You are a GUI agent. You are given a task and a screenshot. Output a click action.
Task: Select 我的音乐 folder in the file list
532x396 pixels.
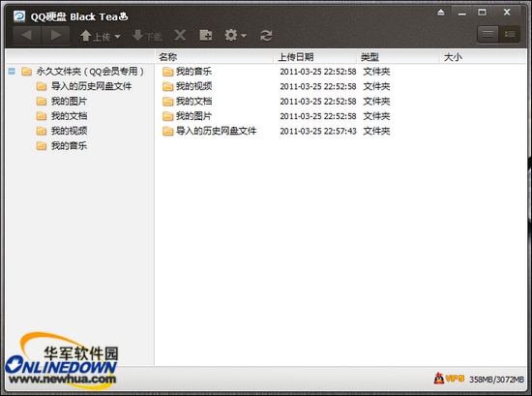(193, 72)
